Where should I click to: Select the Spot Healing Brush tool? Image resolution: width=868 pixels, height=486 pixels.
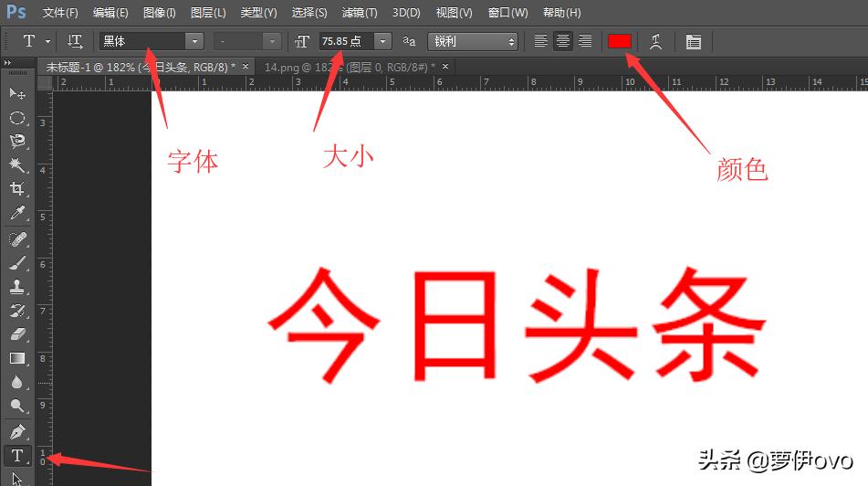pos(17,239)
